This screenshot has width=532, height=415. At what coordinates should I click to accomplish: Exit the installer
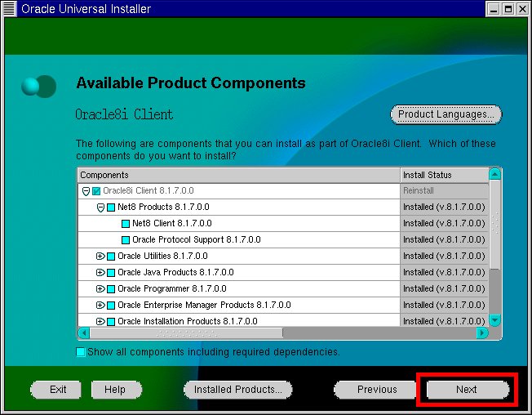[56, 389]
